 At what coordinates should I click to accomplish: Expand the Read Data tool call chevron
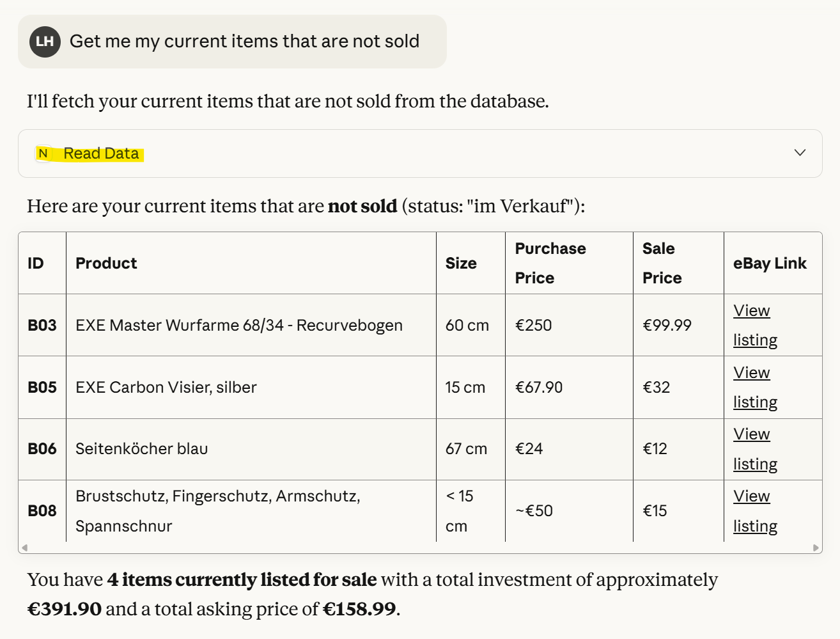pos(799,153)
